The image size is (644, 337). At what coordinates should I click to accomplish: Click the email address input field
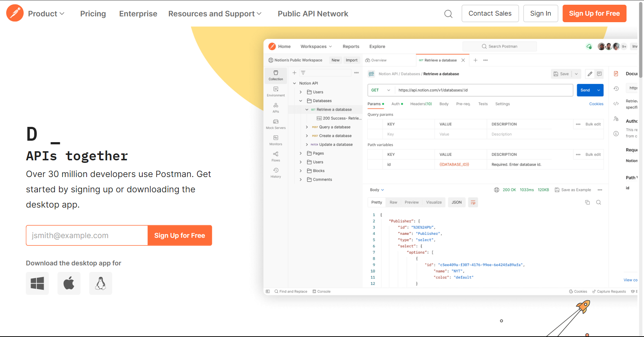pos(87,236)
